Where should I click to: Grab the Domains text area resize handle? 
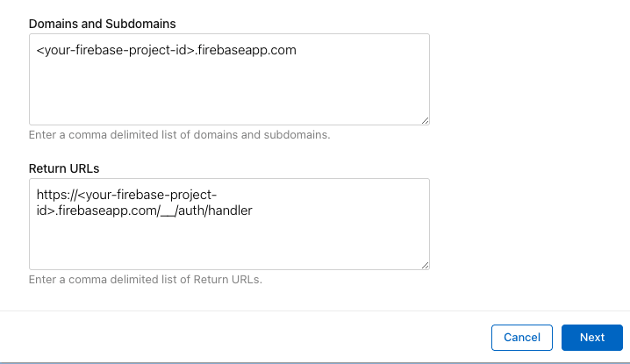pos(426,120)
